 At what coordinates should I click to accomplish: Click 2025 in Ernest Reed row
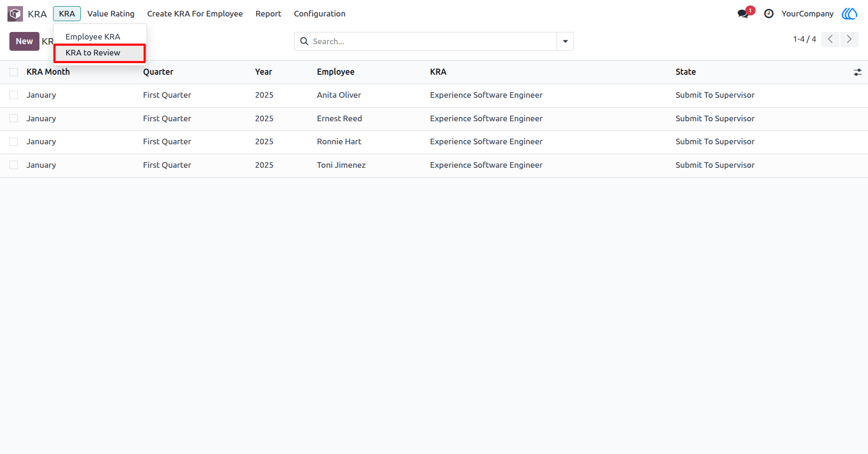pos(264,118)
